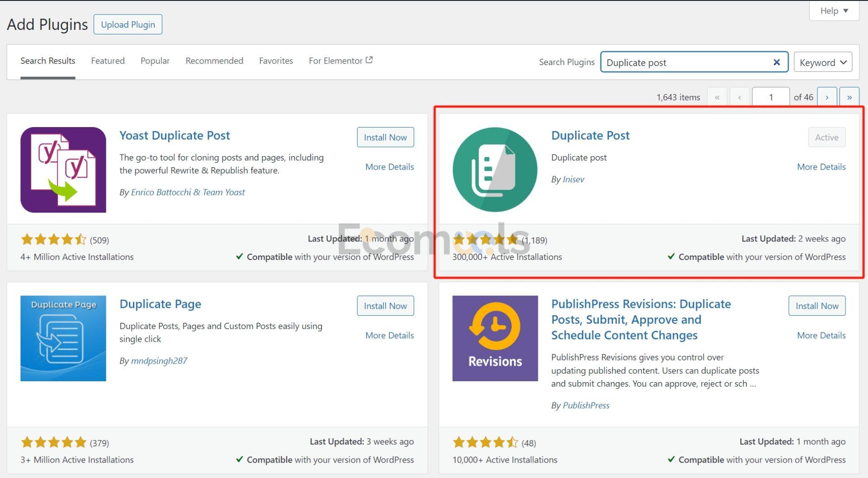This screenshot has height=478, width=868.
Task: Clear the search field with the X icon
Action: point(777,62)
